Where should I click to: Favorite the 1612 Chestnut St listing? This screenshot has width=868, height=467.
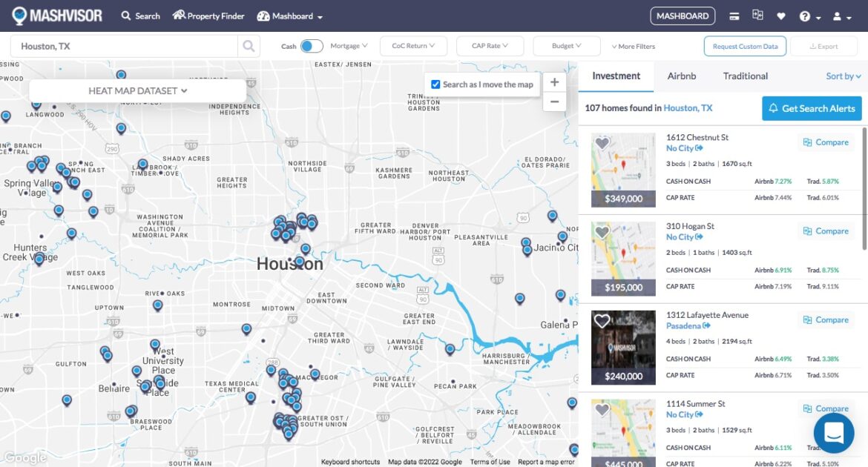click(600, 143)
